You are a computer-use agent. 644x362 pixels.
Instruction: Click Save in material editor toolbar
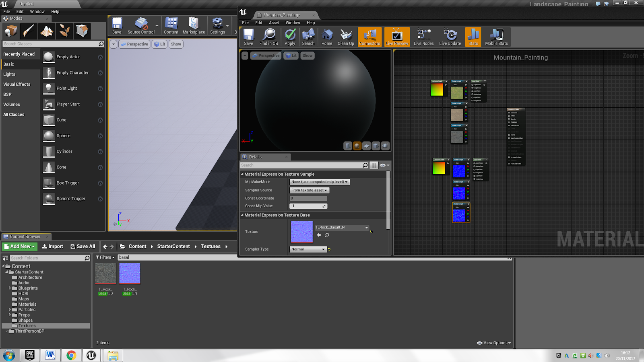(248, 37)
